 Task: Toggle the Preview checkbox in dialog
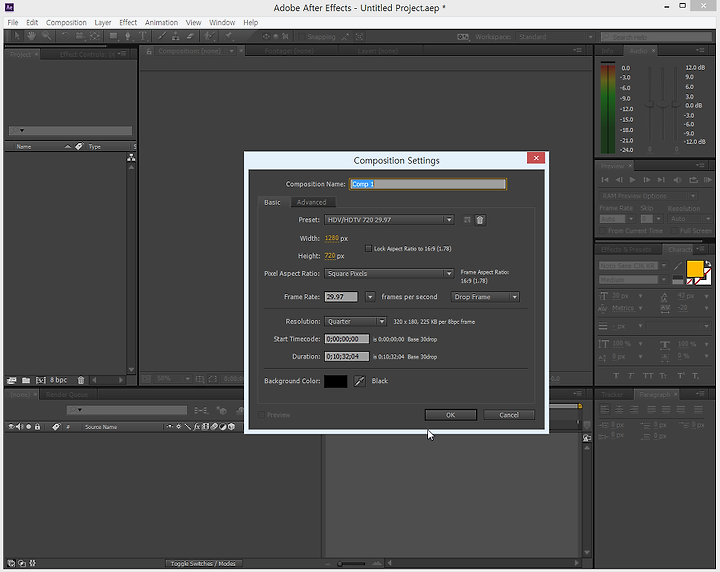[x=262, y=415]
